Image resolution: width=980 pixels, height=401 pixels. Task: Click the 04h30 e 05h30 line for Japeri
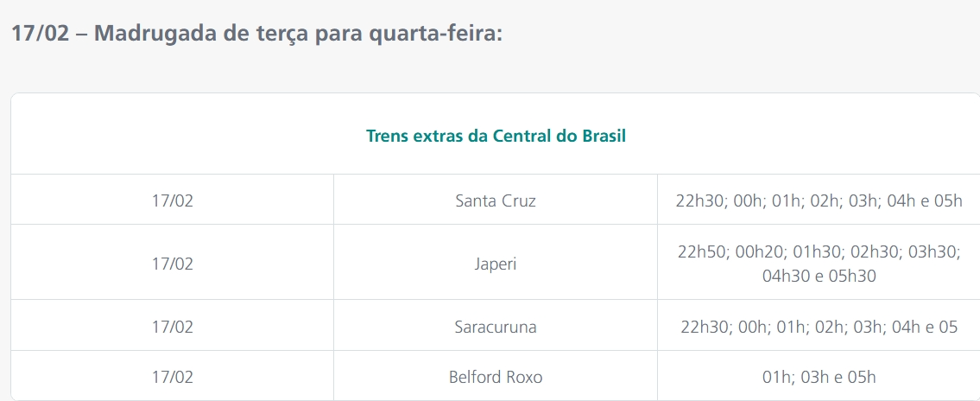click(819, 277)
